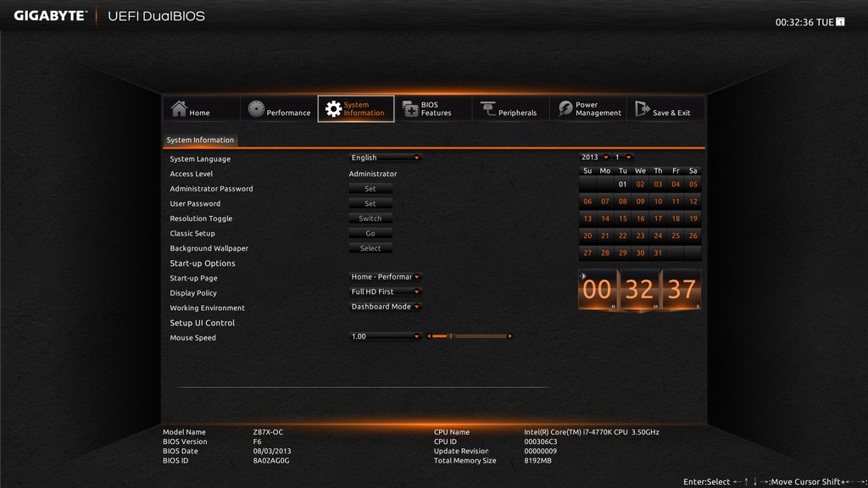Click the BIOS Version value F6
This screenshot has height=488, width=868.
tap(257, 441)
